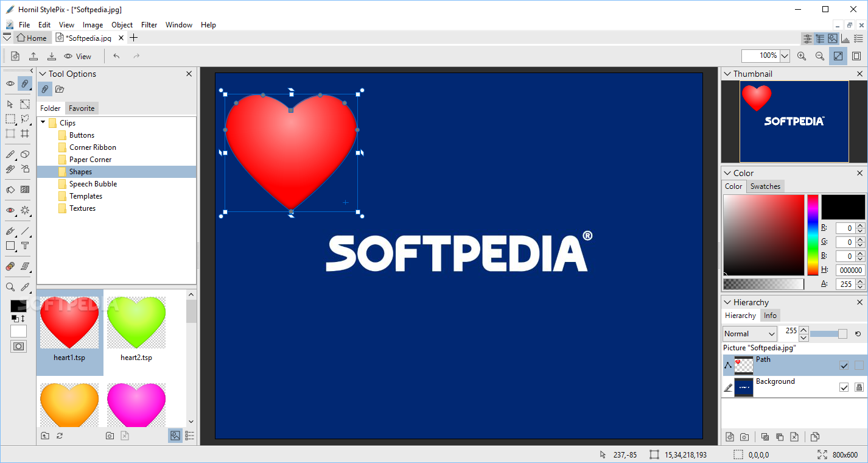Viewport: 868px width, 463px height.
Task: Collapse the Hierarchy panel chevron
Action: click(727, 302)
